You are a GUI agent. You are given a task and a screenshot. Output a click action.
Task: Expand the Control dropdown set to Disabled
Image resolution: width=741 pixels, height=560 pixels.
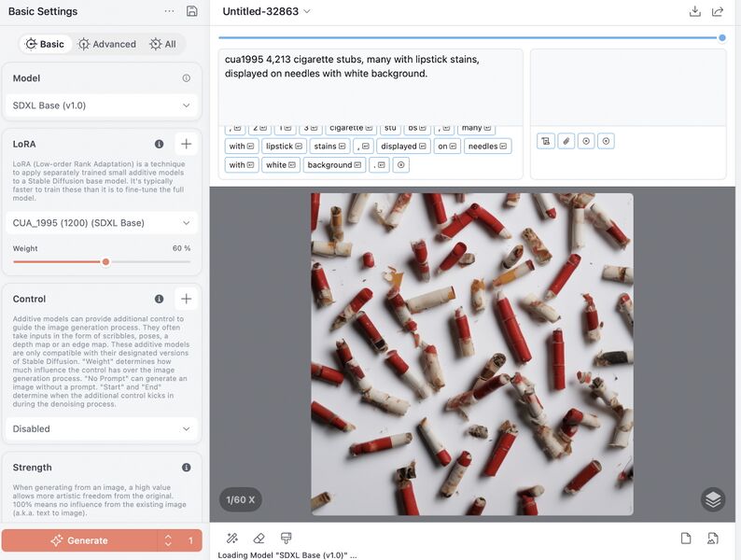(x=101, y=429)
